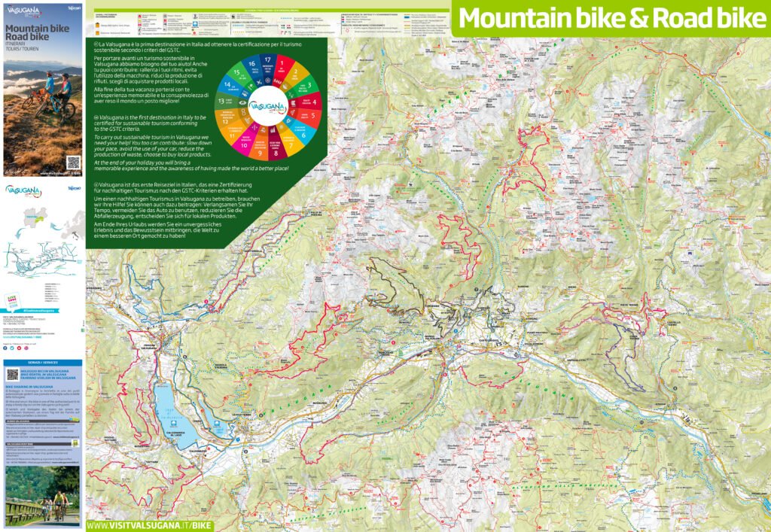Click the Servizi / Services blue header
Viewport: 771px width, 532px height.
click(43, 363)
